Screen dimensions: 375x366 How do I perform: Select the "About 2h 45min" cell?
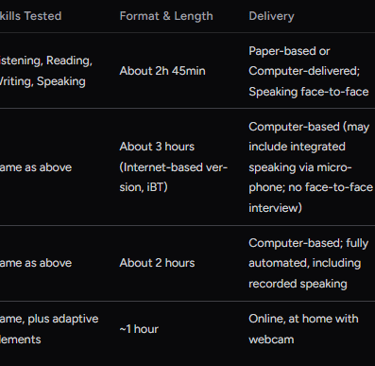click(162, 71)
